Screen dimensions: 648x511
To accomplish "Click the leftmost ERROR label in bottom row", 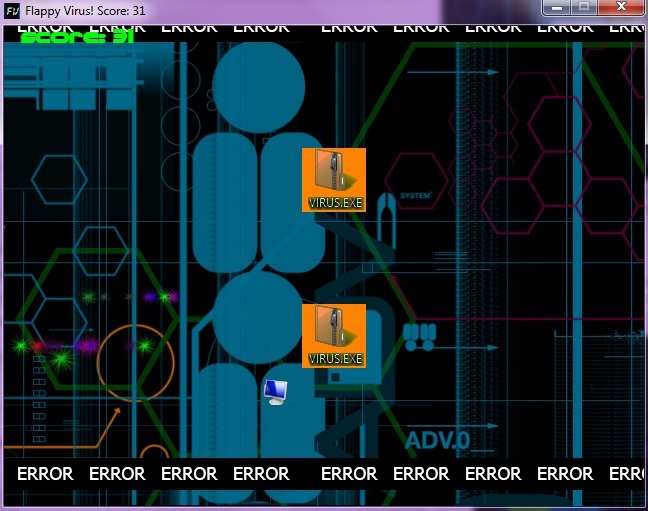I will tap(45, 473).
